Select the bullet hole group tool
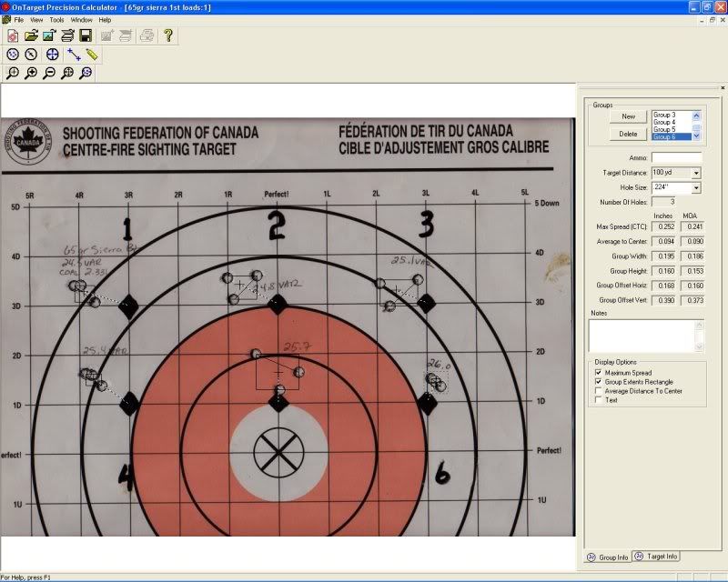728x582 pixels. (x=13, y=55)
